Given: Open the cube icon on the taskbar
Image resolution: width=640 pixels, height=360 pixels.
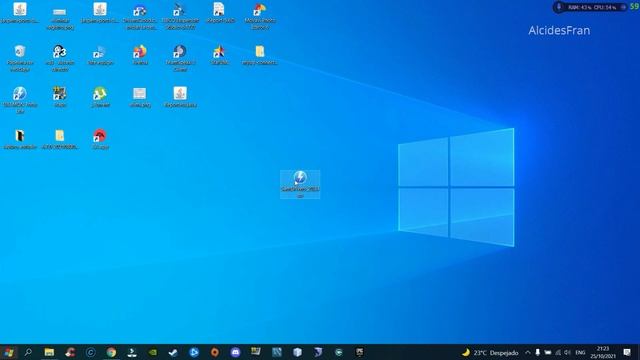Looking at the screenshot, I should coord(298,352).
